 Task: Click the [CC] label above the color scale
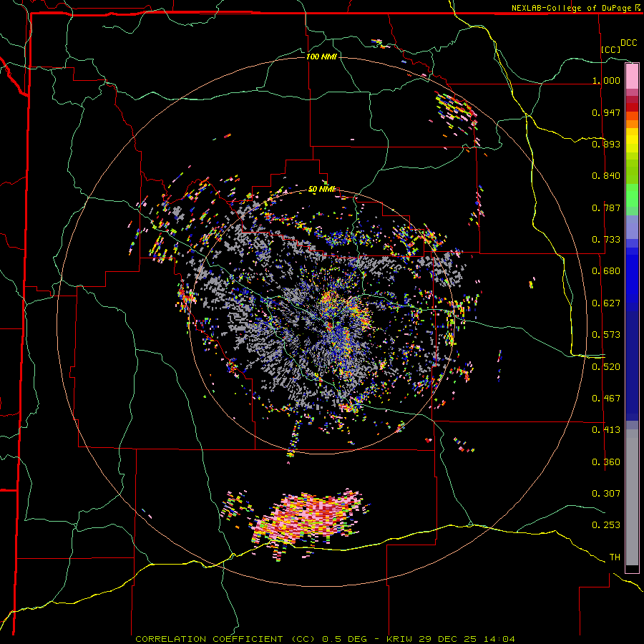(611, 49)
